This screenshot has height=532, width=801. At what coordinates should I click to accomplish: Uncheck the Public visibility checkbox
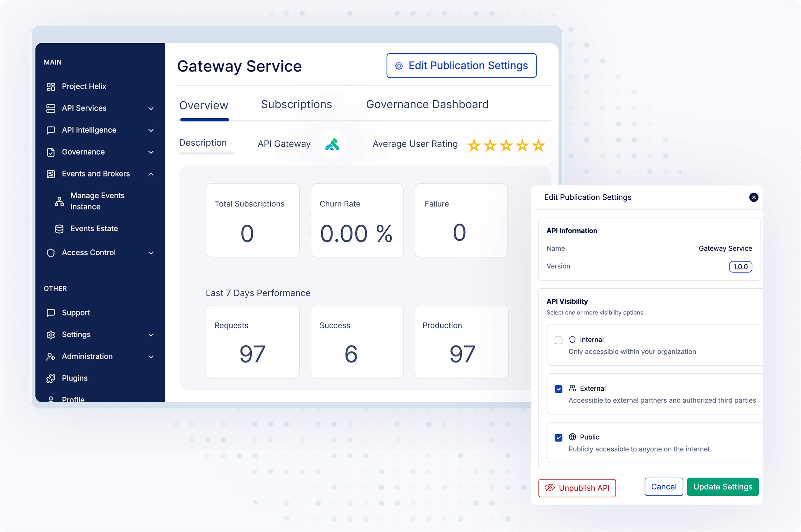558,438
